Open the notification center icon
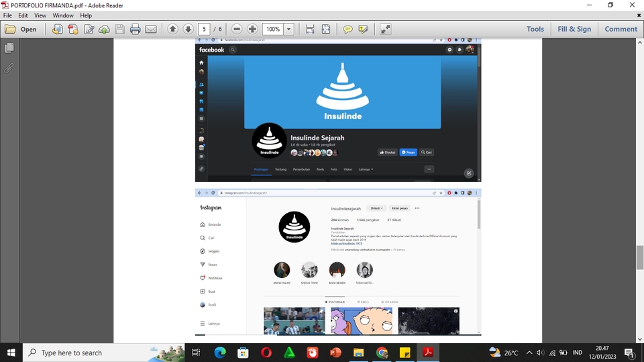The width and height of the screenshot is (644, 362). coord(629,353)
